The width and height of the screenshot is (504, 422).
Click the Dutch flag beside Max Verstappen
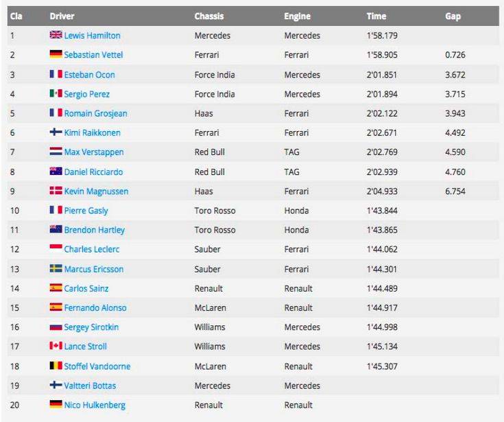56,152
